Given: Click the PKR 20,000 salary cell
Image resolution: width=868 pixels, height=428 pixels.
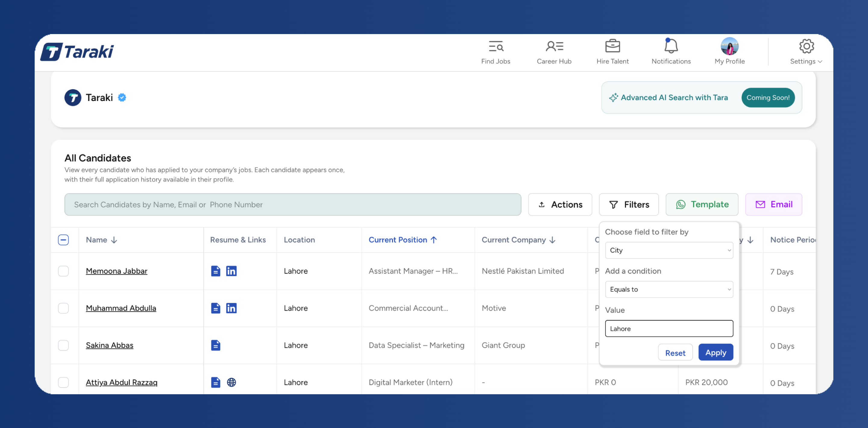Looking at the screenshot, I should pyautogui.click(x=706, y=382).
